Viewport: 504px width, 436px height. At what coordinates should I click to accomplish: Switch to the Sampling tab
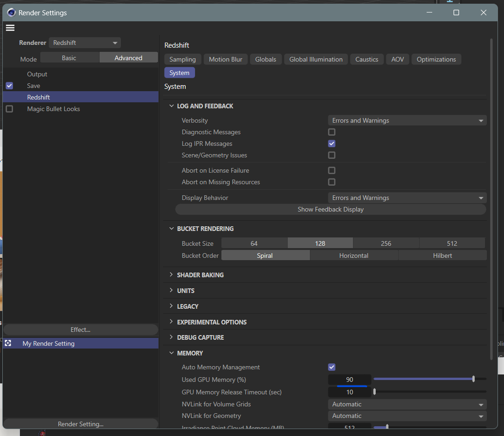[x=183, y=59]
